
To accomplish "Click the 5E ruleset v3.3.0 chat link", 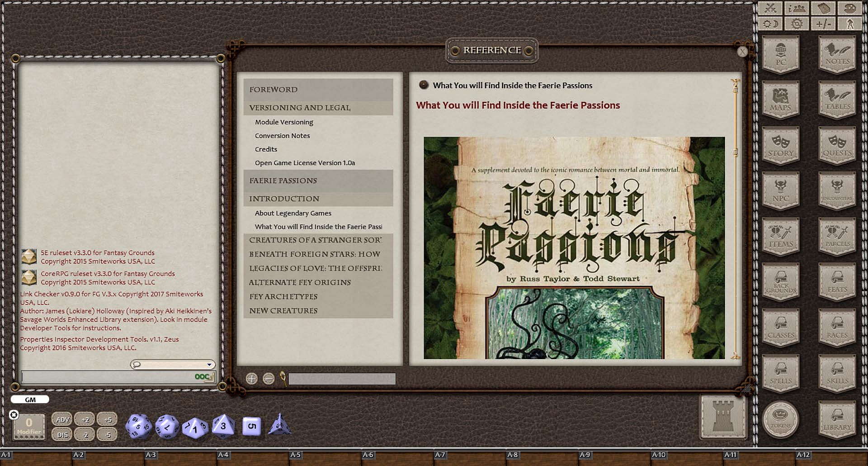I will click(x=97, y=253).
